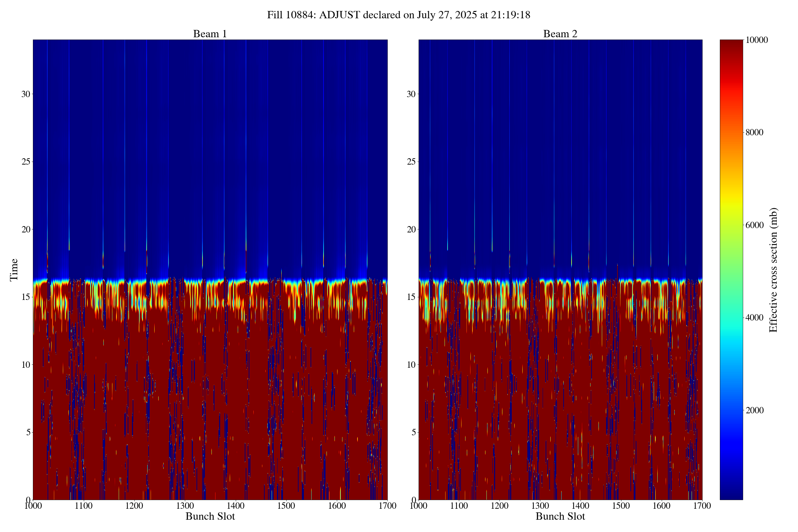Click the 1700 tick on Beam 2 axis
Screen dimensions: 798x532
click(x=702, y=506)
